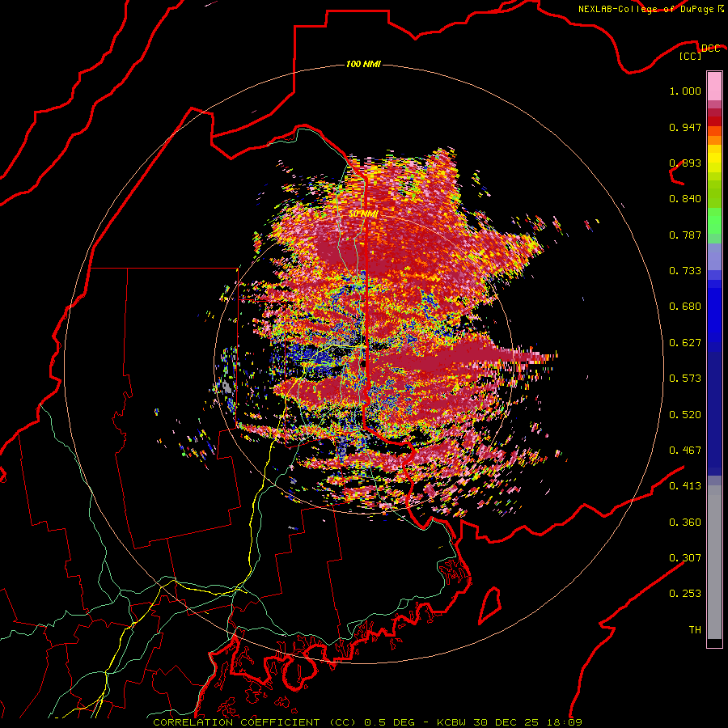
Task: Click the 100 NMI range ring label
Action: (363, 64)
